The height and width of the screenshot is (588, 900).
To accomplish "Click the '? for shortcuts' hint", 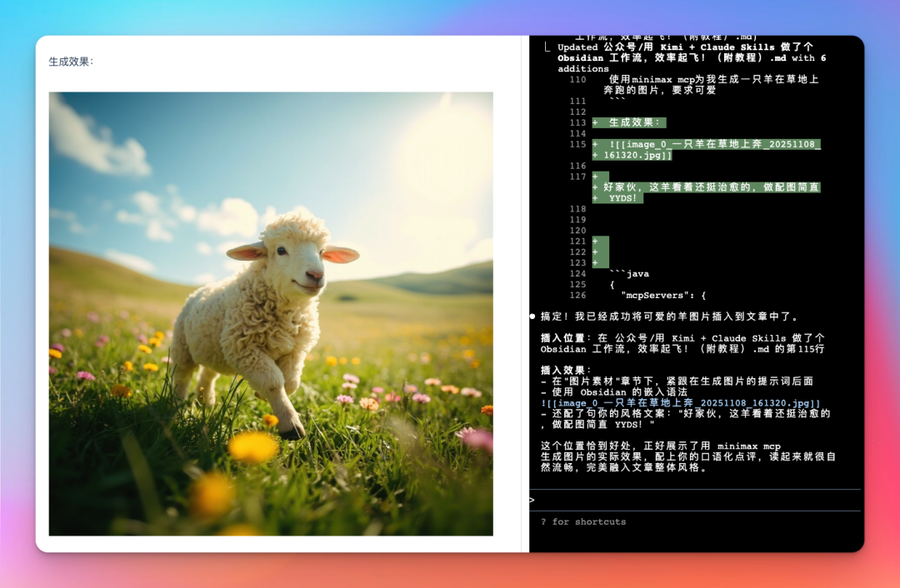I will [583, 521].
